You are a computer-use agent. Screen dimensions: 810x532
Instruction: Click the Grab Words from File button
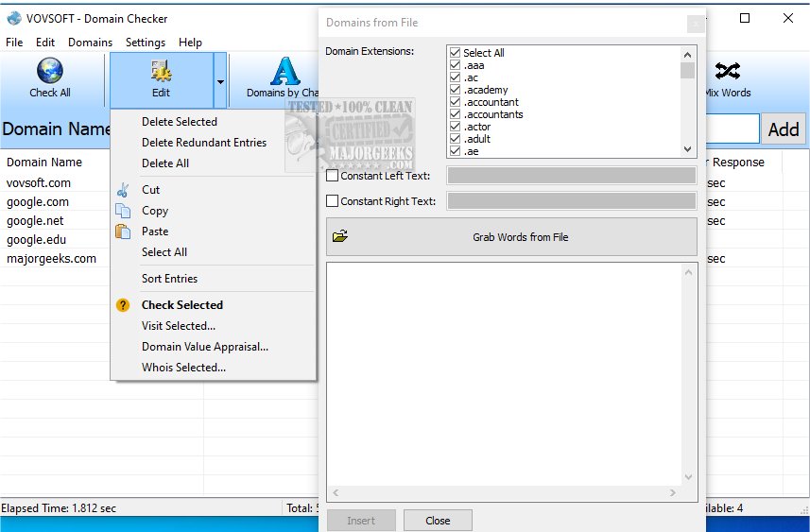click(511, 236)
